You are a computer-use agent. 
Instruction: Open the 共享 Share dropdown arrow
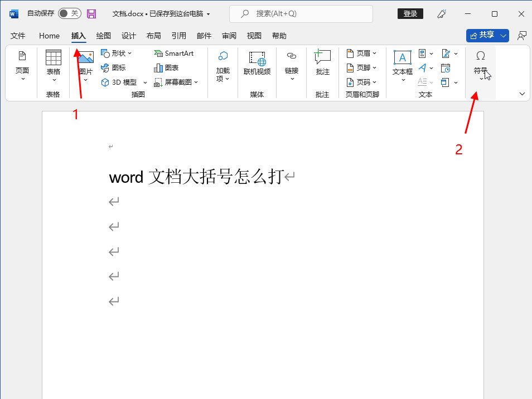pyautogui.click(x=504, y=36)
